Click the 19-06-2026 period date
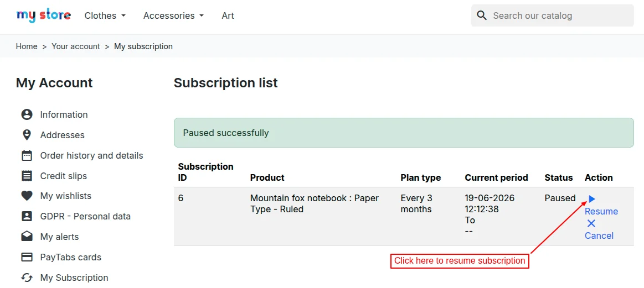 [x=490, y=198]
